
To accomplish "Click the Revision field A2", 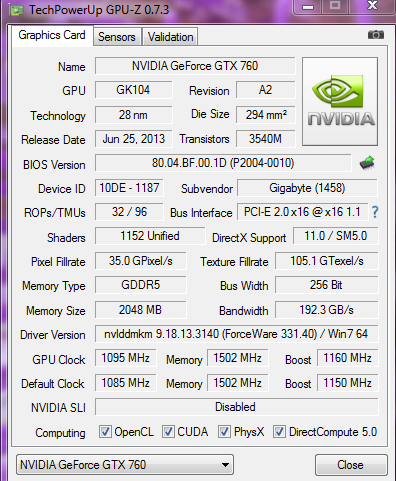I will point(266,90).
